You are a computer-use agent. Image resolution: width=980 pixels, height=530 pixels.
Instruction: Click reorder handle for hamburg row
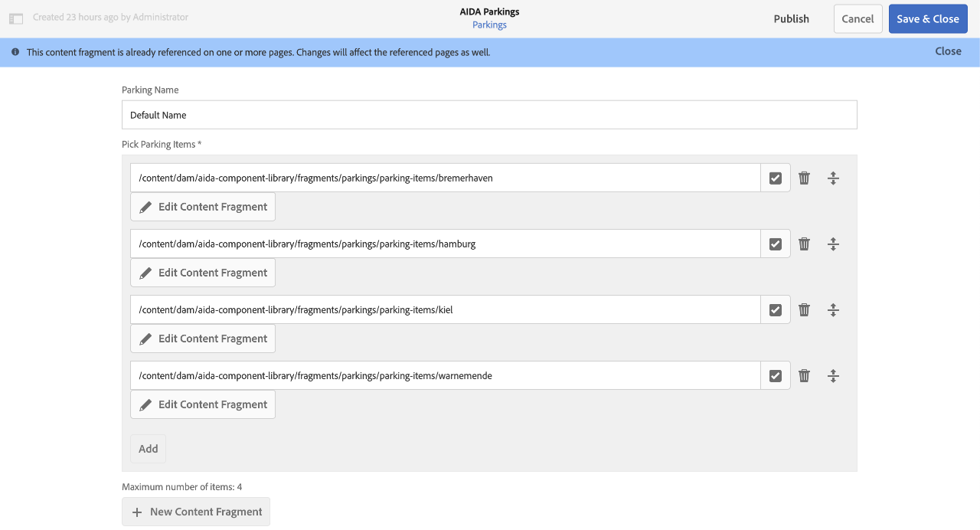click(833, 244)
